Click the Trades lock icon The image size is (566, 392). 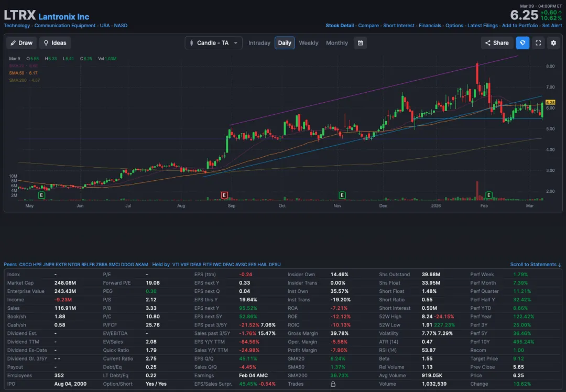(x=333, y=384)
